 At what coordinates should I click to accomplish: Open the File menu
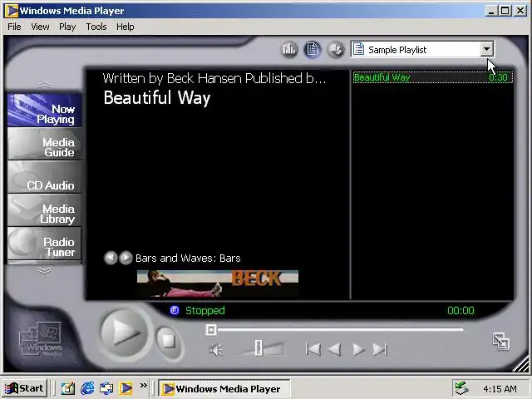pos(14,27)
